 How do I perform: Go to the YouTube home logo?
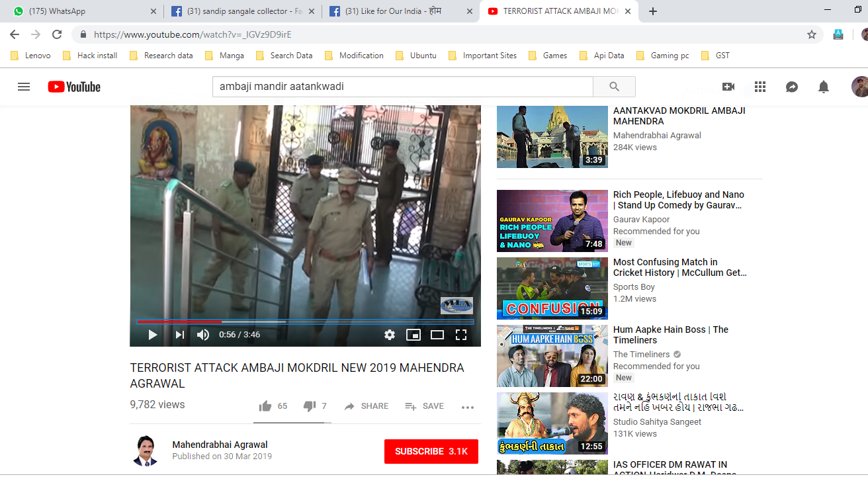[x=74, y=87]
